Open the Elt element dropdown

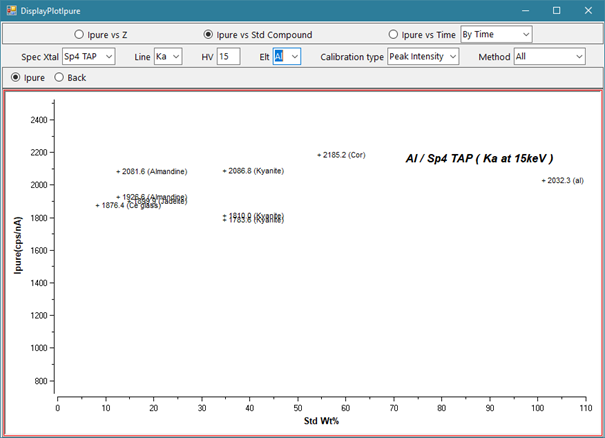point(287,56)
